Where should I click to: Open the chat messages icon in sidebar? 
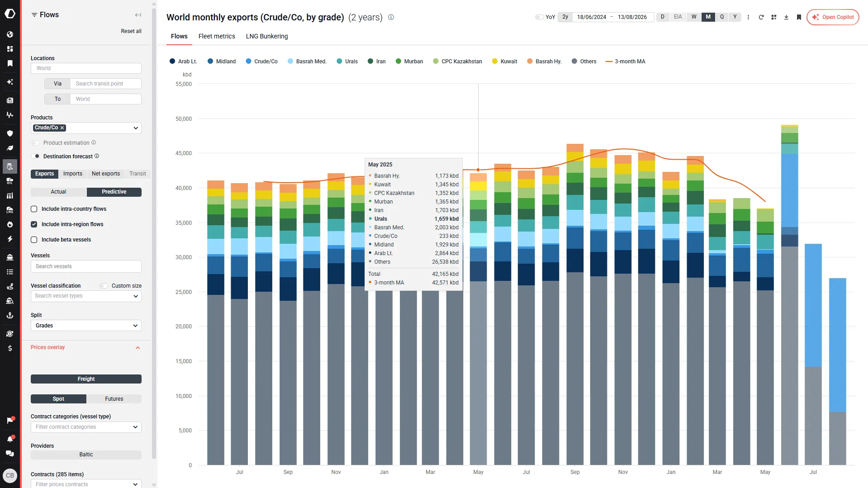pos(10,454)
